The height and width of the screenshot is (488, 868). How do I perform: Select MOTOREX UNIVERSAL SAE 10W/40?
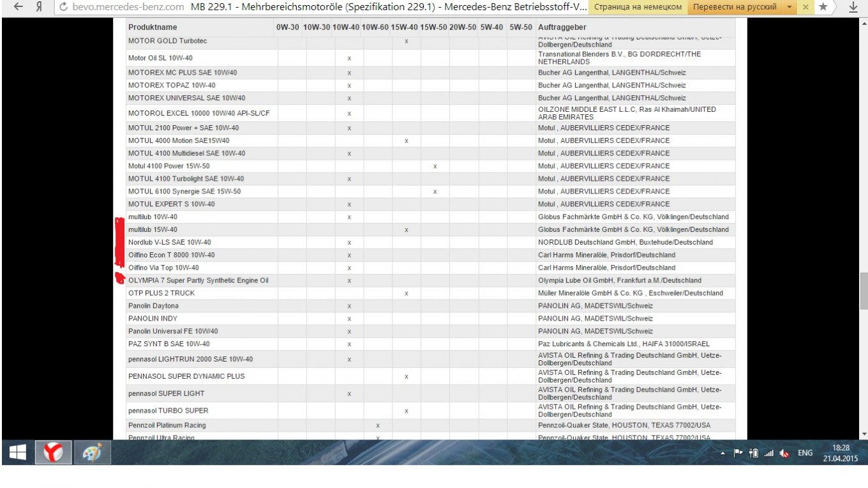[x=186, y=98]
